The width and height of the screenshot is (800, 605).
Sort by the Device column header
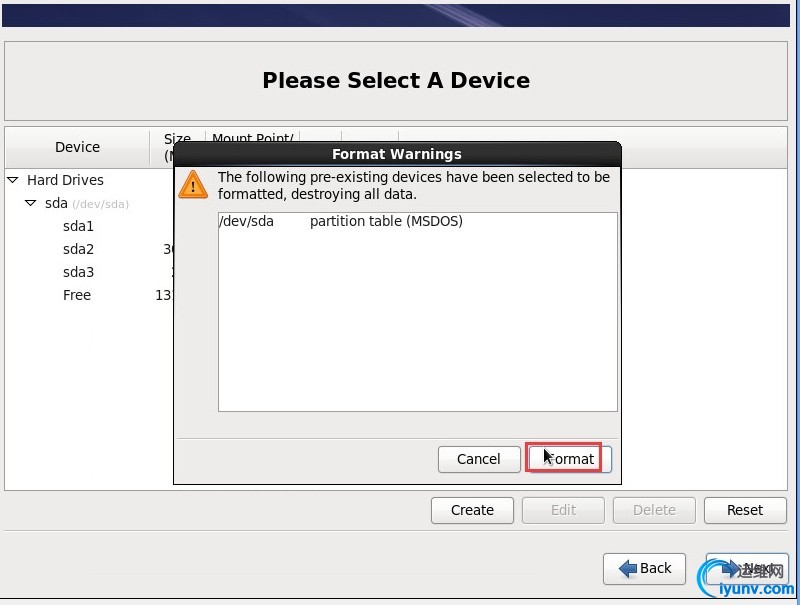pos(77,147)
